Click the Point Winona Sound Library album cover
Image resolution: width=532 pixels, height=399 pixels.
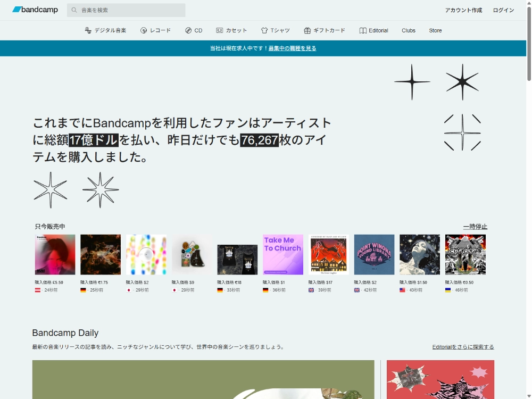click(374, 254)
